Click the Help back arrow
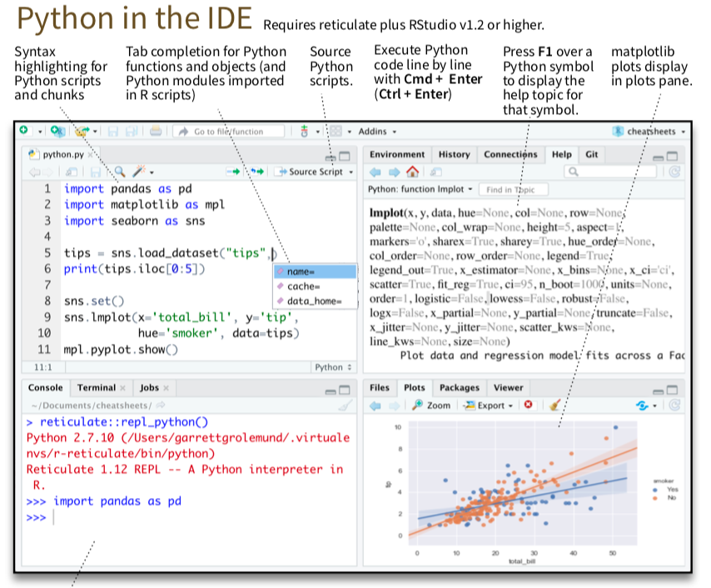 click(375, 172)
